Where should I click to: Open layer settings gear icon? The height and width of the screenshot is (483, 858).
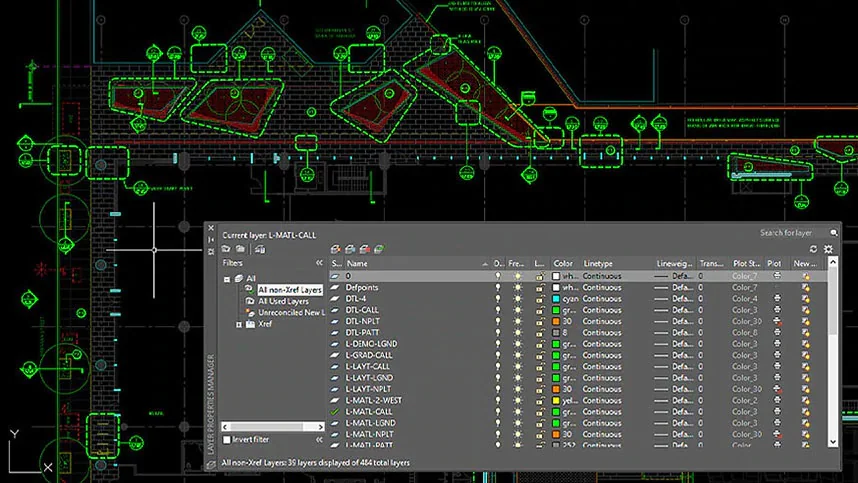[x=828, y=248]
